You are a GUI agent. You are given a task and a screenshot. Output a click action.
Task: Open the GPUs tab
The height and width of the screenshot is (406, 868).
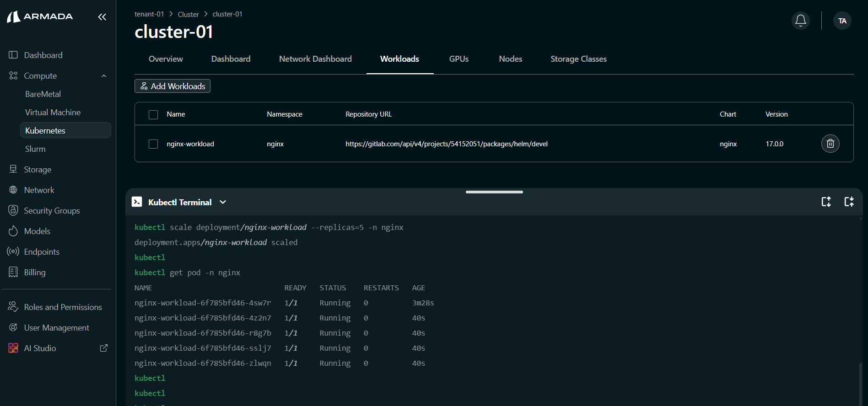tap(459, 59)
